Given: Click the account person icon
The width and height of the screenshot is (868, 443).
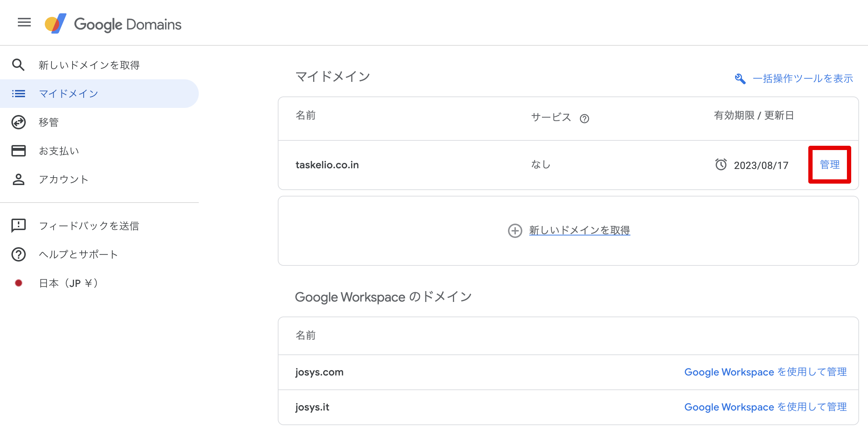Looking at the screenshot, I should 18,179.
